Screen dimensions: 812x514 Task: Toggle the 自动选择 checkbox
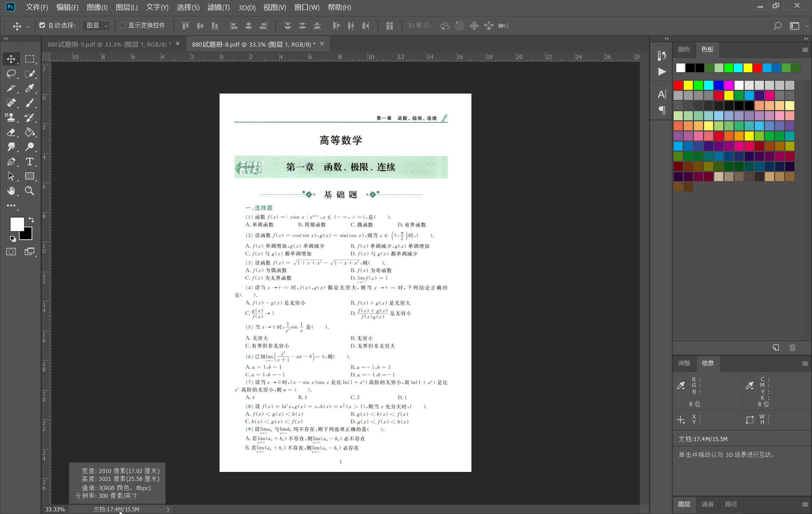tap(42, 25)
